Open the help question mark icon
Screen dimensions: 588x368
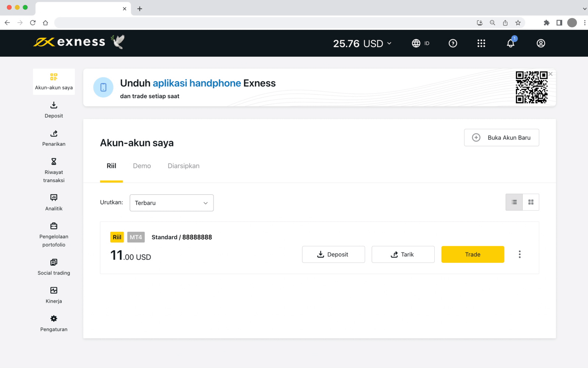tap(453, 43)
